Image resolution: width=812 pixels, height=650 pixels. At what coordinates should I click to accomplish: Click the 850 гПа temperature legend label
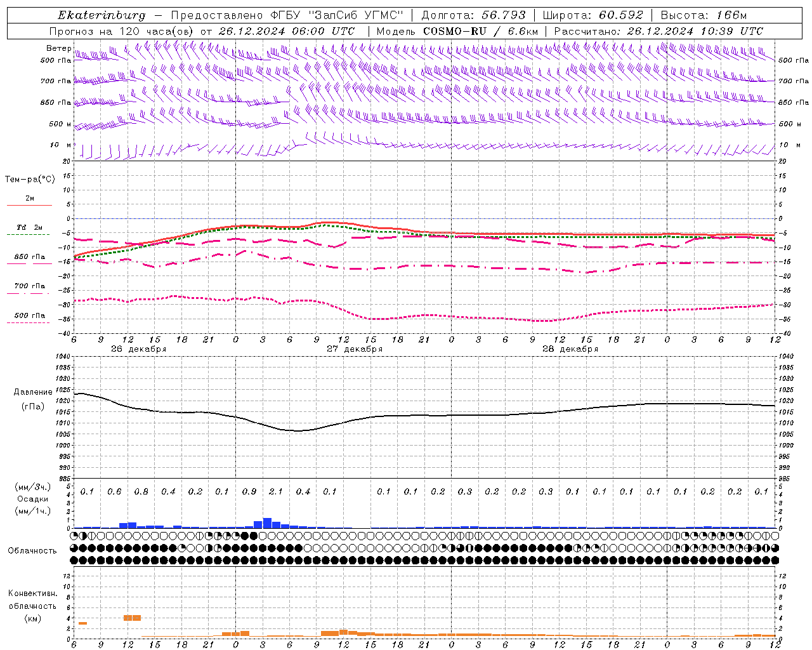click(30, 257)
